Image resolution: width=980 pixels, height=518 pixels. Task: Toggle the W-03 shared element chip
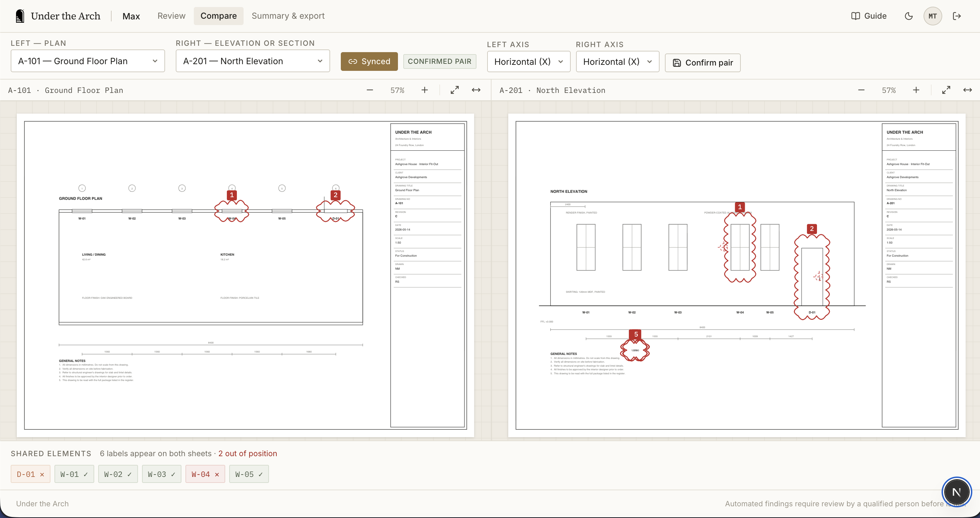click(162, 474)
